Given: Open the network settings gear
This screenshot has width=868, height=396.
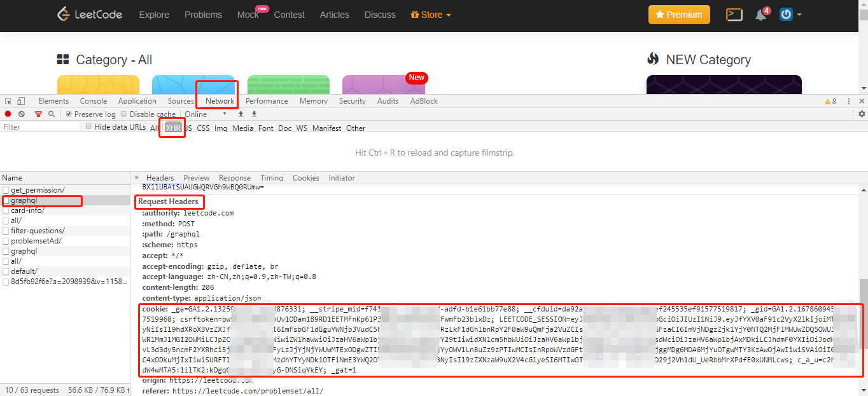Looking at the screenshot, I should (x=862, y=114).
